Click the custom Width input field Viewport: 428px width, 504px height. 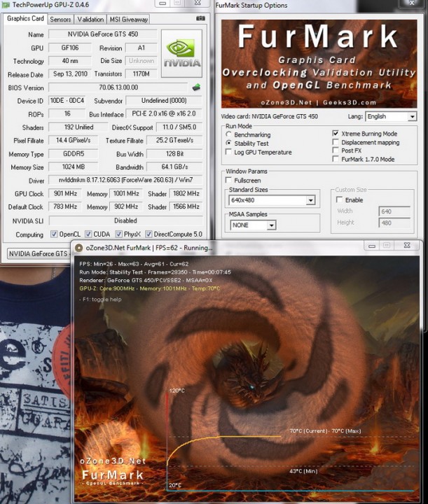point(394,211)
